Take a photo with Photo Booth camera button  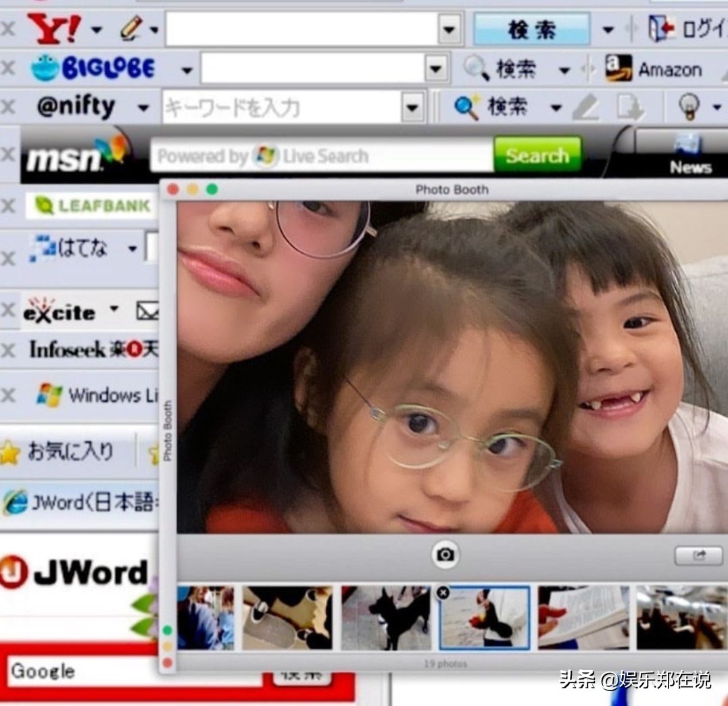coord(445,554)
